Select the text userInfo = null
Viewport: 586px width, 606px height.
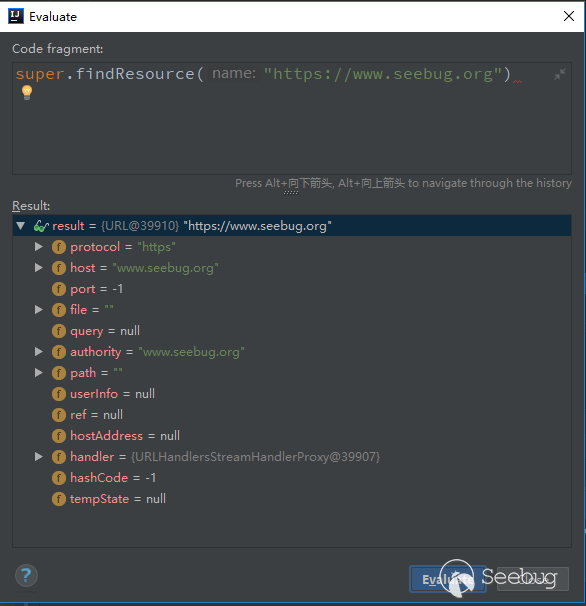click(x=112, y=394)
